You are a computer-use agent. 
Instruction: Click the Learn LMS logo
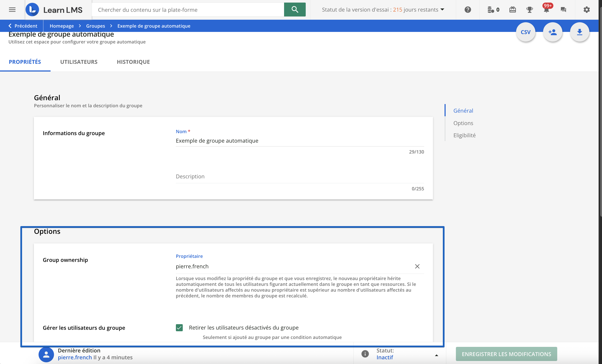pyautogui.click(x=54, y=10)
